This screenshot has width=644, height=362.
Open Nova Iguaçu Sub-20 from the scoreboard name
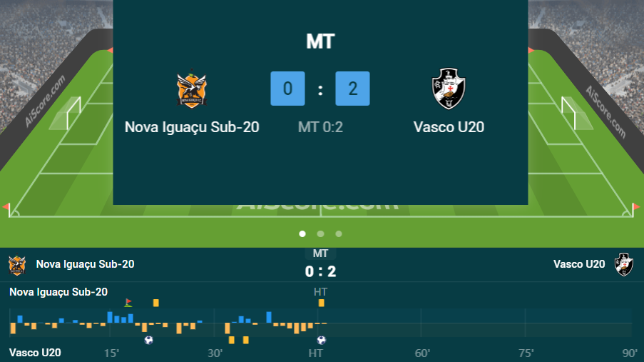[x=192, y=128]
